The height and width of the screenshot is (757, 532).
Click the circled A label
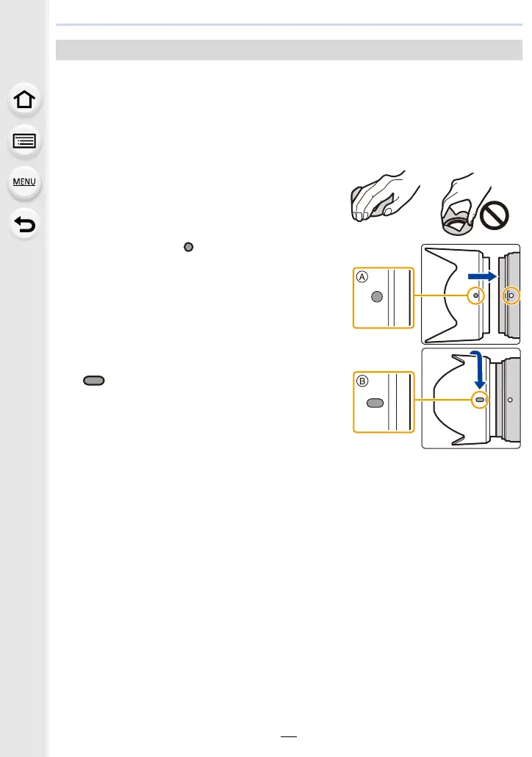(x=362, y=276)
